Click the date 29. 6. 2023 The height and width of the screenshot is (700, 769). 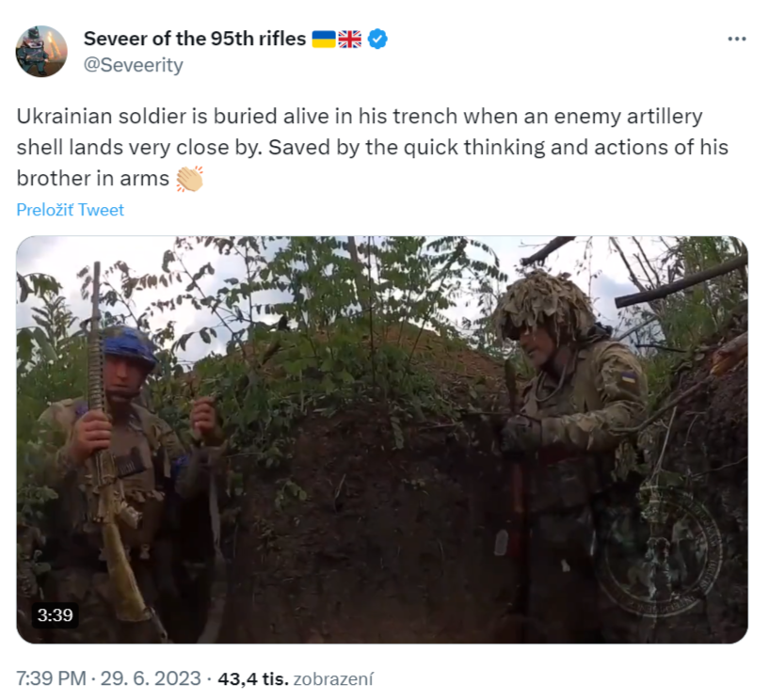point(152,678)
